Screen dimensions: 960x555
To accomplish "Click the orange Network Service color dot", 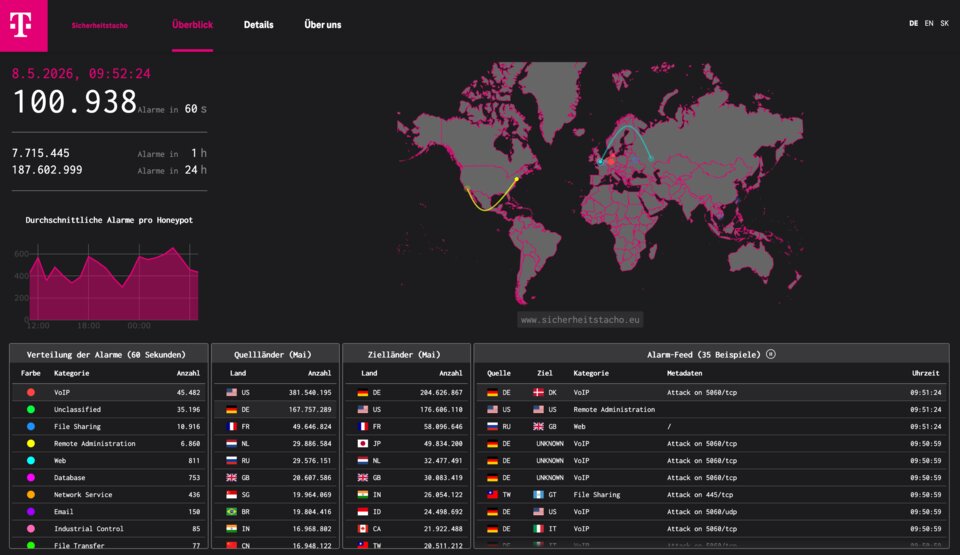I will [x=31, y=494].
